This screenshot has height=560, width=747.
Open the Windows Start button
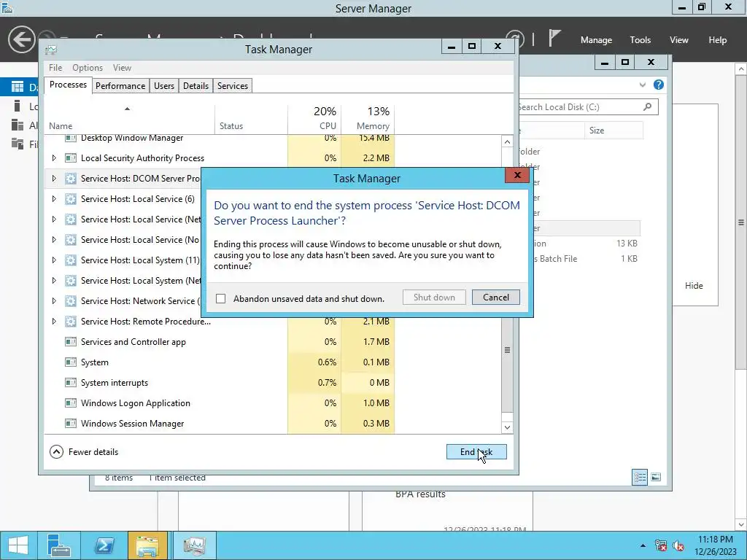[x=18, y=545]
